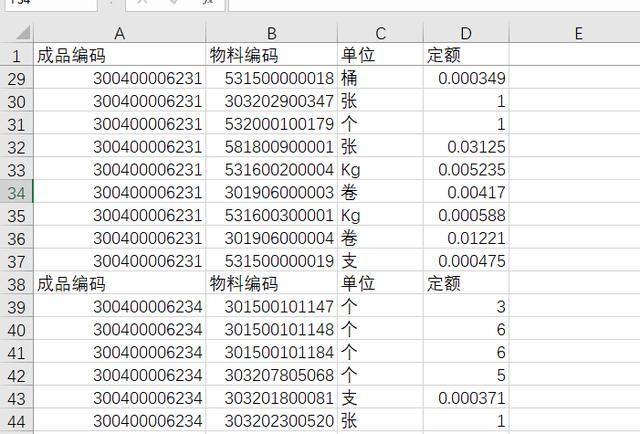
Task: Select cell with value 0.000371
Action: click(x=466, y=398)
